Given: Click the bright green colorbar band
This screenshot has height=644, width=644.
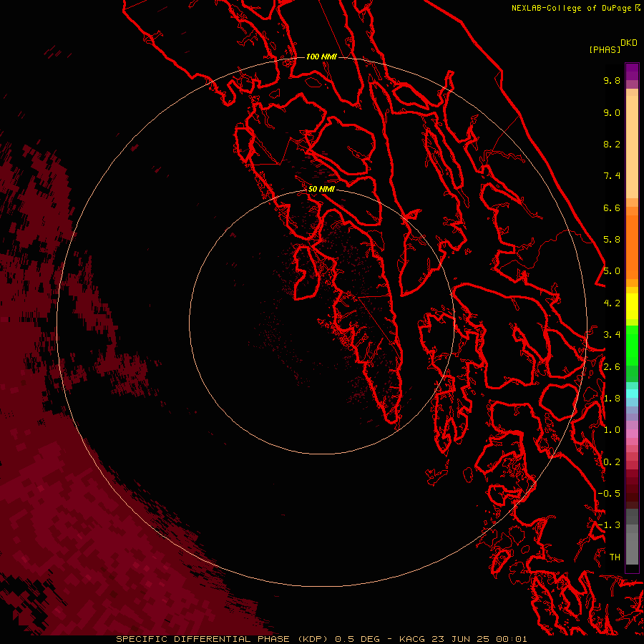Looking at the screenshot, I should pos(632,346).
